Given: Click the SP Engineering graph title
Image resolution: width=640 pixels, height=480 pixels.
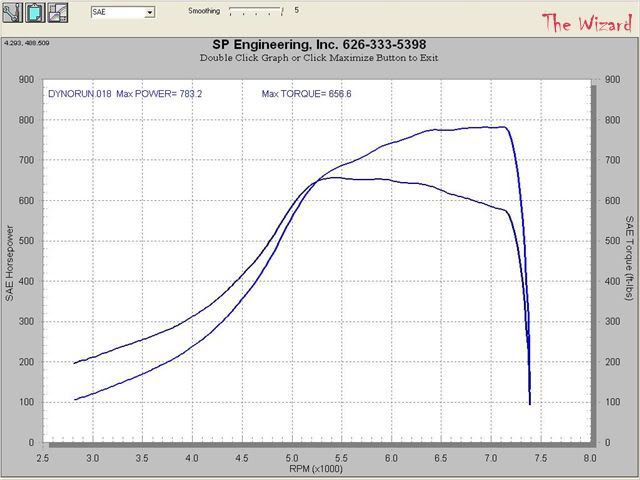Looking at the screenshot, I should click(x=320, y=45).
